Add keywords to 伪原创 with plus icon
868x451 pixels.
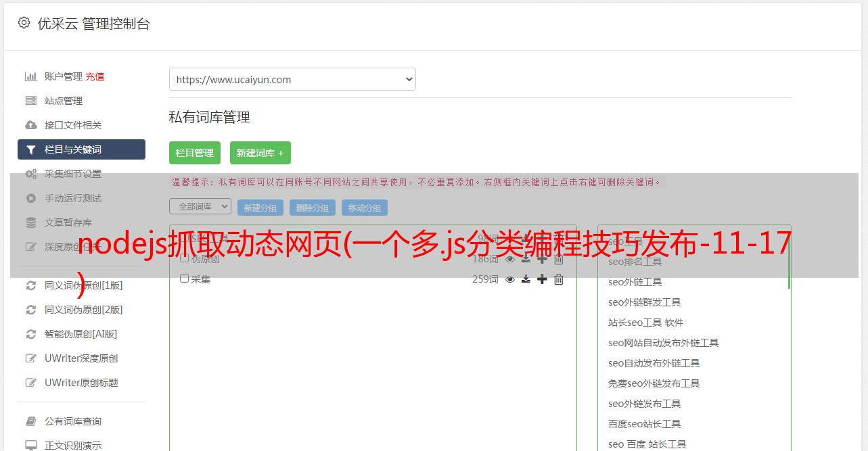click(x=542, y=259)
